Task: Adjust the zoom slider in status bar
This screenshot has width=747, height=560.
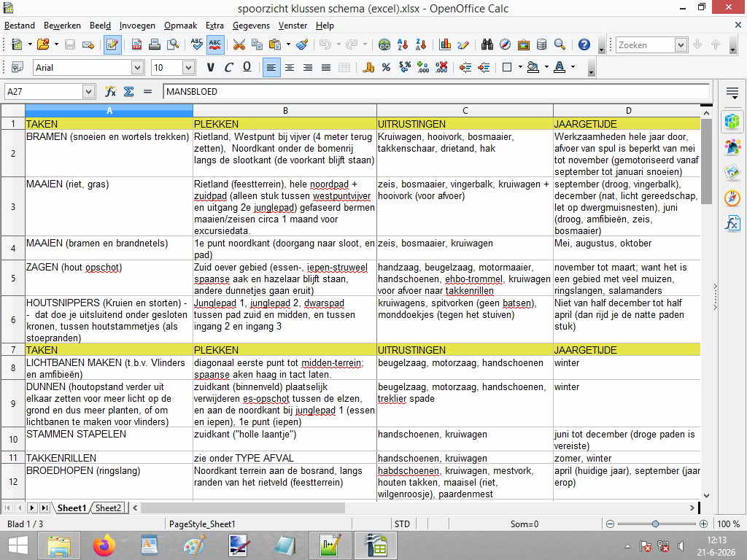Action: coord(656,524)
